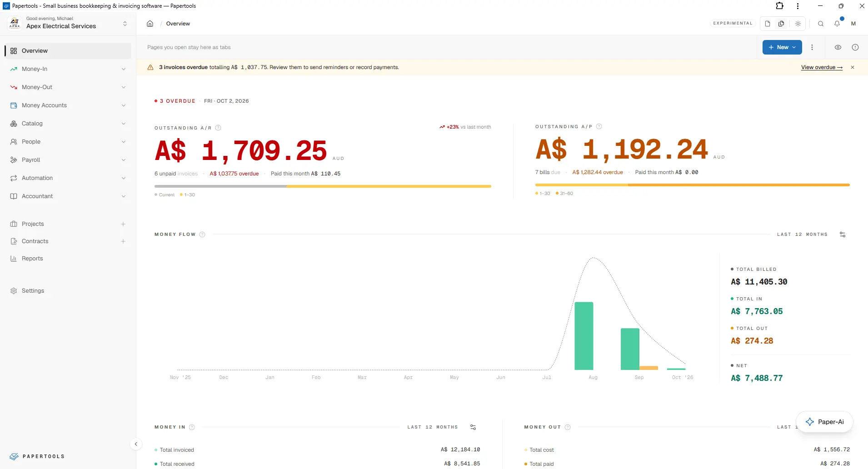Image resolution: width=868 pixels, height=469 pixels.
Task: Click the EXPERIMENTAL badge
Action: 733,23
